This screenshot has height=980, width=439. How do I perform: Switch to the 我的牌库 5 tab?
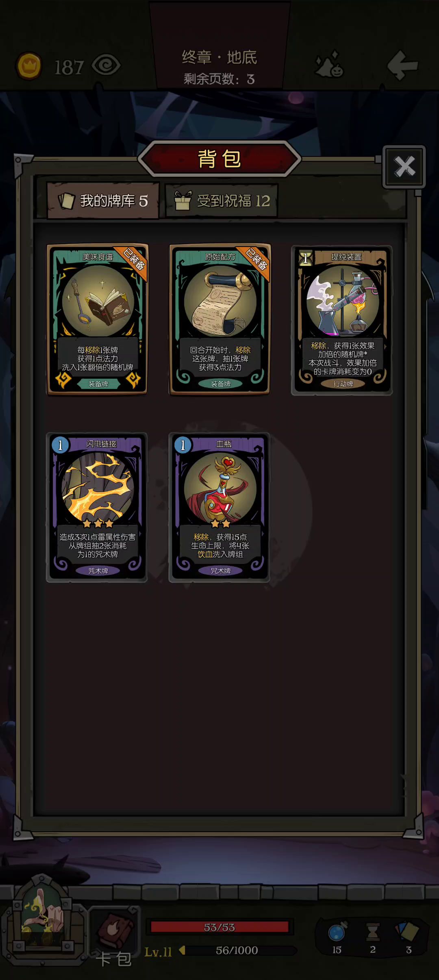tap(103, 200)
